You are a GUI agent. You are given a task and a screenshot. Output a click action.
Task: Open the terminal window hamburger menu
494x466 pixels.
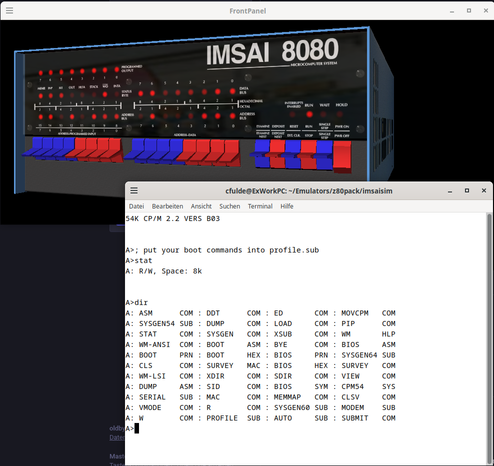coord(134,191)
